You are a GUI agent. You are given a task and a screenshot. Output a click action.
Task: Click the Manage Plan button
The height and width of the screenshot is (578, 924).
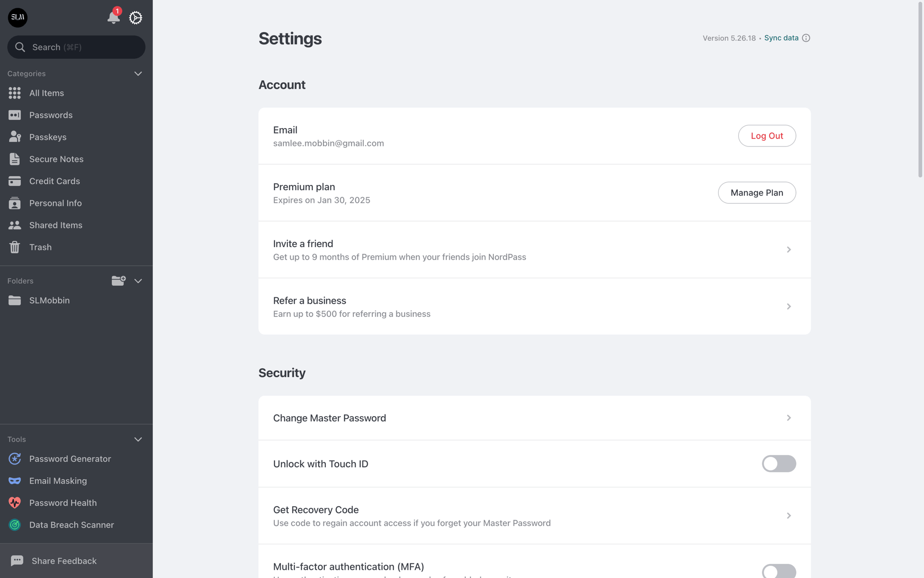(x=757, y=193)
